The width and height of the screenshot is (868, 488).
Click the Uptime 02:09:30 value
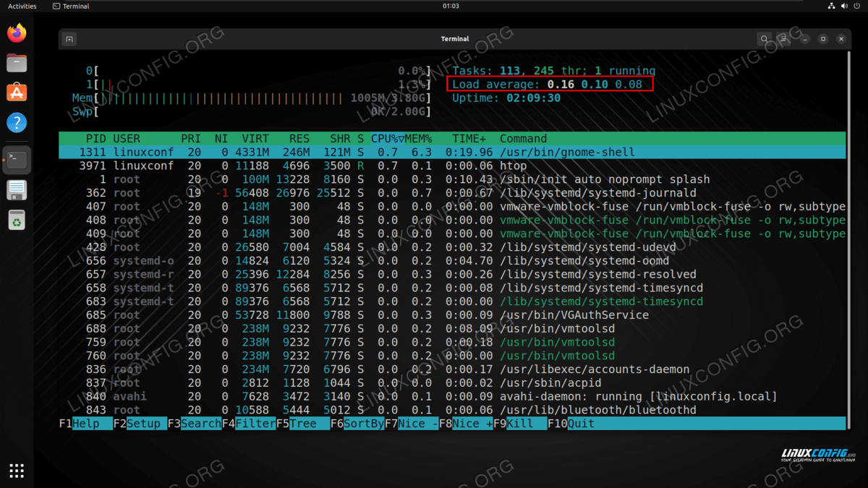point(534,98)
